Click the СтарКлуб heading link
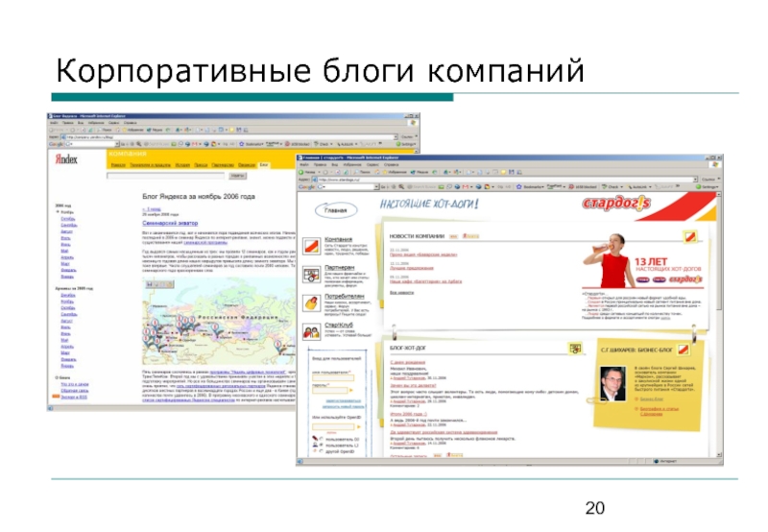Viewport: 768px width, 532px height. coord(339,325)
